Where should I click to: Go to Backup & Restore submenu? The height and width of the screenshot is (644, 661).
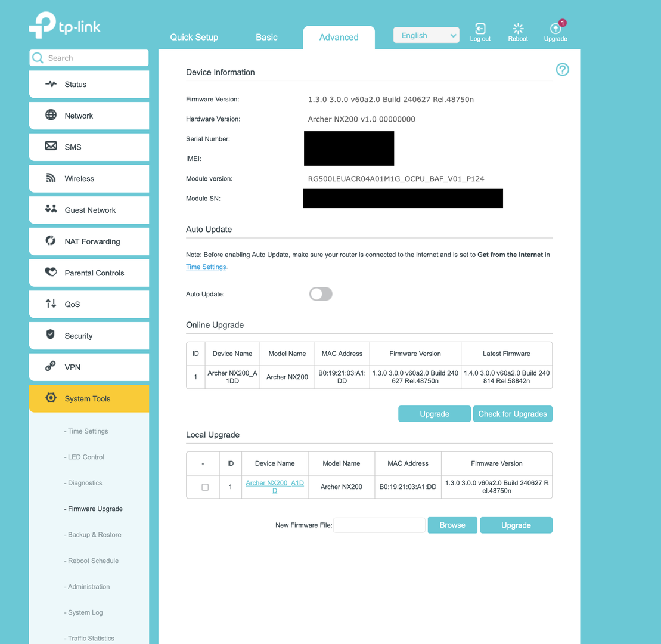pyautogui.click(x=93, y=535)
